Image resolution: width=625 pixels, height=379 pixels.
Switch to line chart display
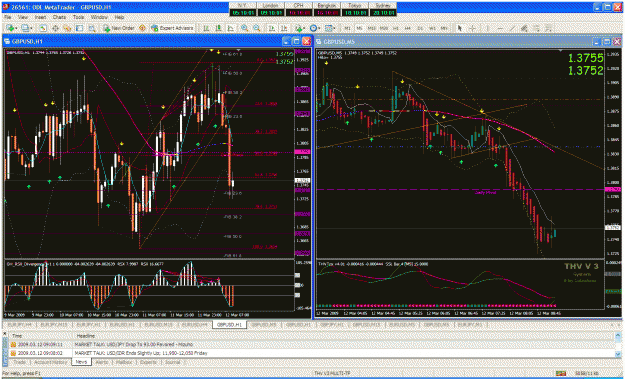(231, 28)
